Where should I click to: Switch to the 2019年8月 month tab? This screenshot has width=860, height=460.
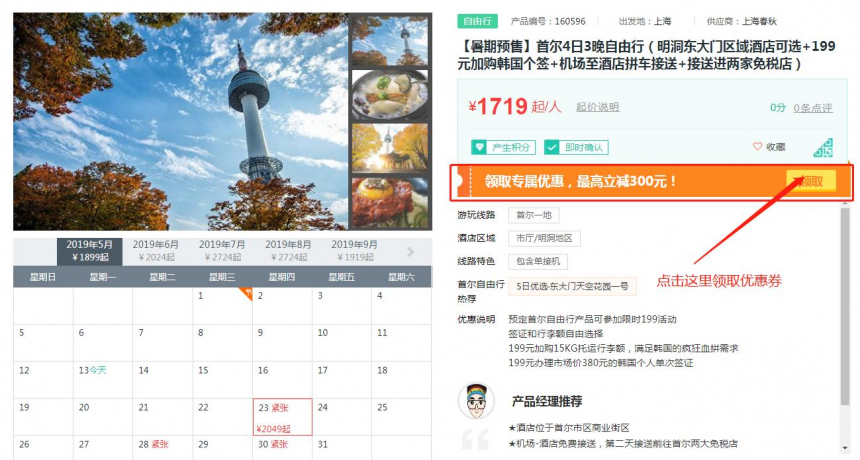point(288,251)
